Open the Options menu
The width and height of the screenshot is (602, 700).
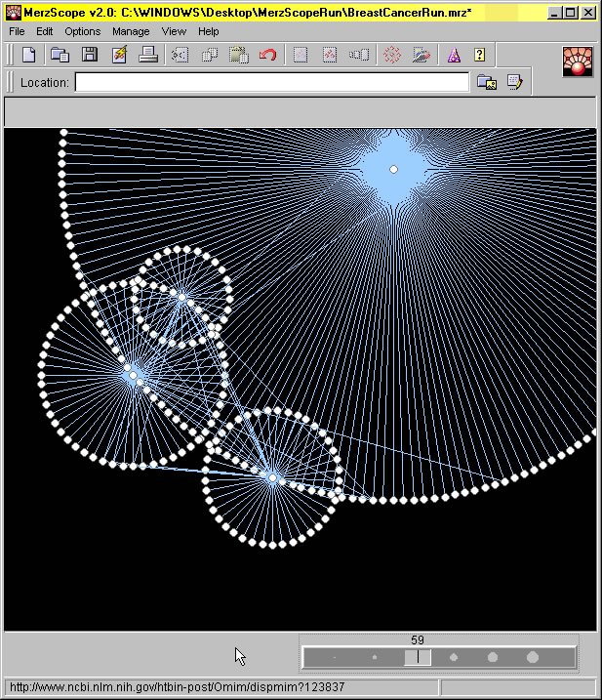[83, 31]
